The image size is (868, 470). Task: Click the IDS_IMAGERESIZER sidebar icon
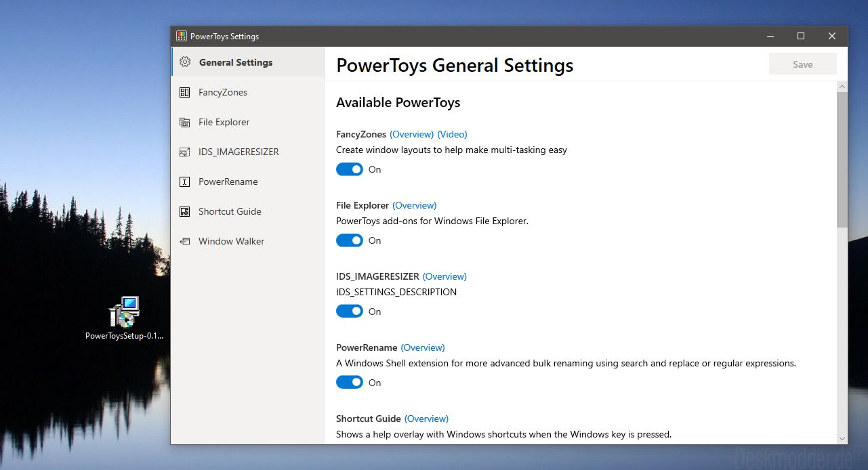[x=184, y=152]
